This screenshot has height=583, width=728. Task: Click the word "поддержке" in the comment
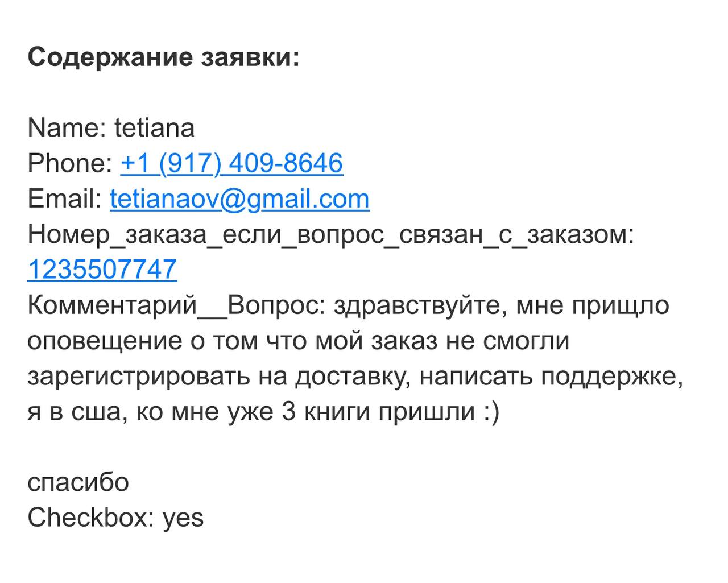pyautogui.click(x=611, y=376)
